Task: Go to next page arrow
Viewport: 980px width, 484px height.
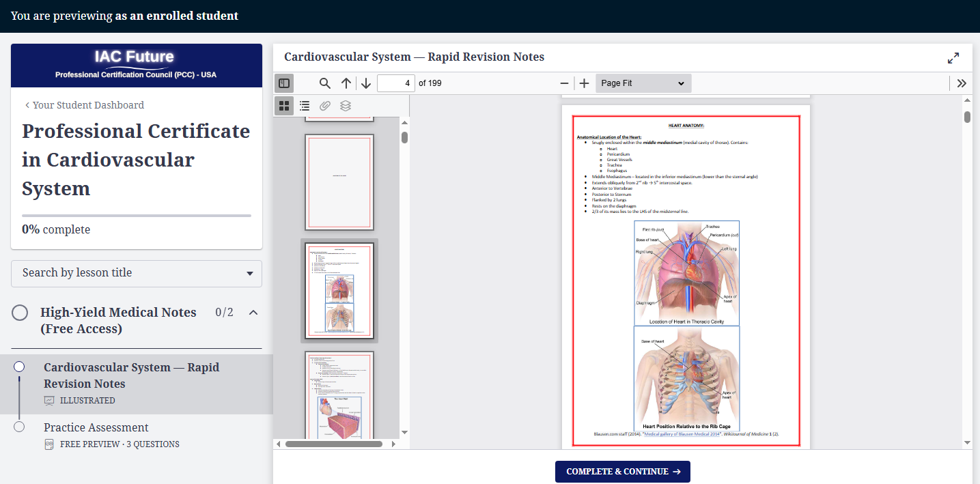Action: tap(366, 83)
